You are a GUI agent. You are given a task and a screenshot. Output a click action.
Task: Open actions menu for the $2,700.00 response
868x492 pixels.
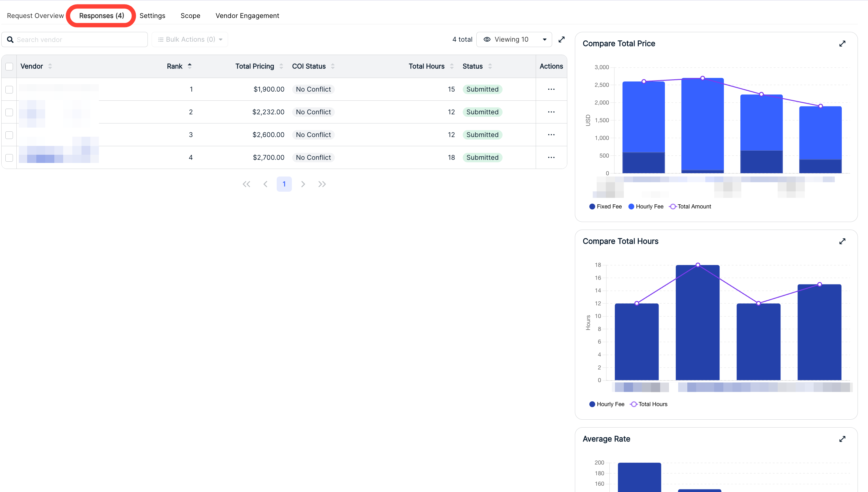click(551, 158)
